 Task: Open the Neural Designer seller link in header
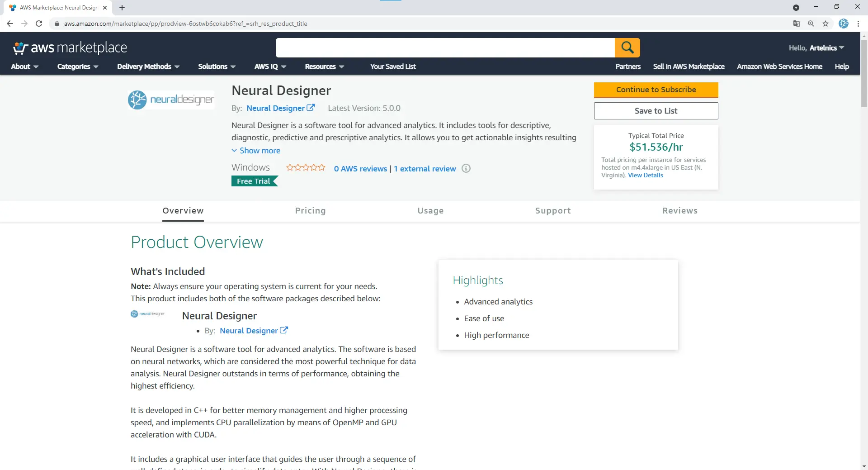pos(276,108)
